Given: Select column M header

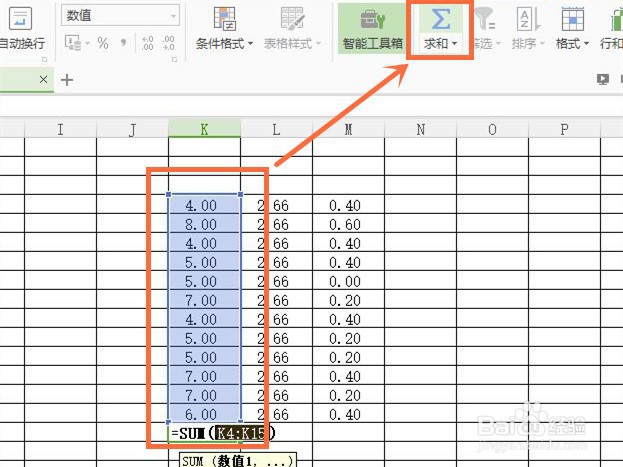Looking at the screenshot, I should 348,129.
